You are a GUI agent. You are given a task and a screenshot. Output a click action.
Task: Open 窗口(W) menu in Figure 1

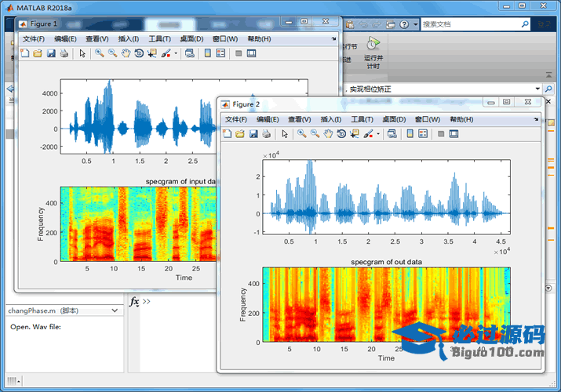(225, 39)
